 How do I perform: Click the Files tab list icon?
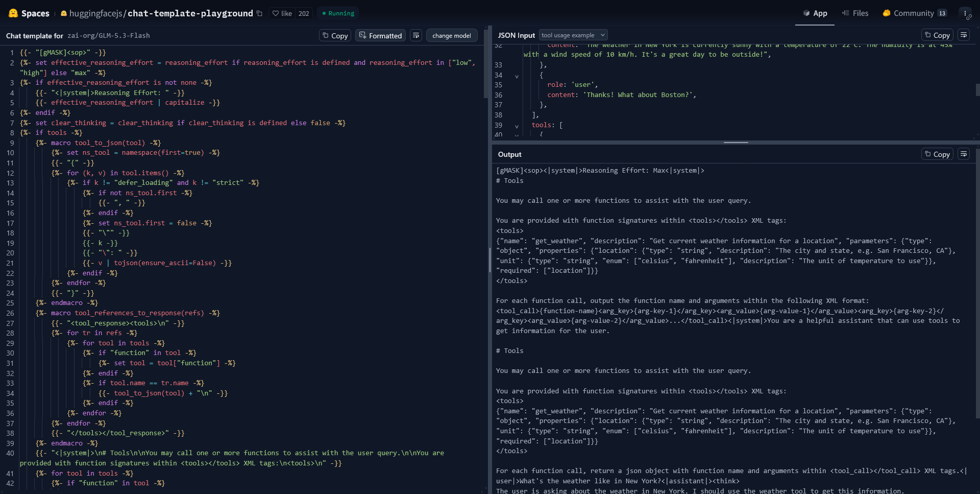(846, 13)
